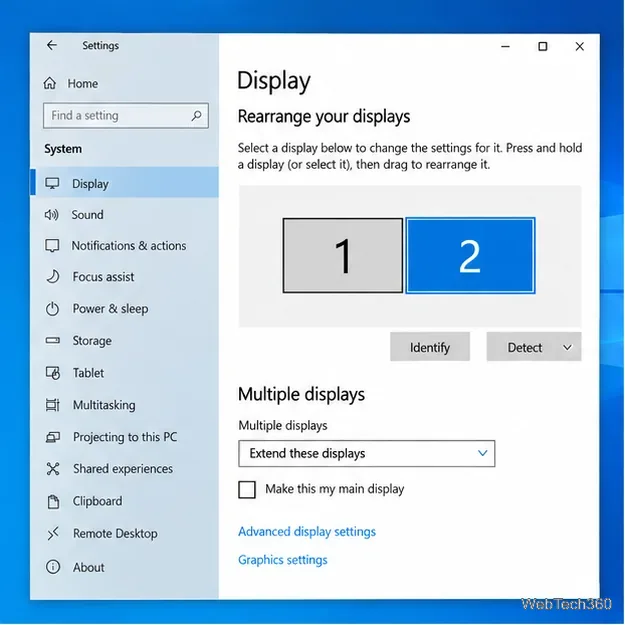Click the Display monitor icon in sidebar
The image size is (625, 625).
(52, 184)
